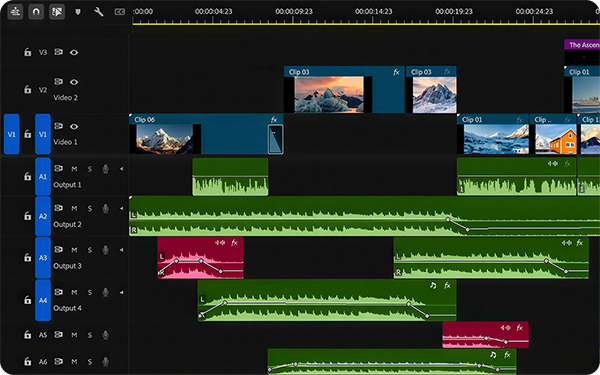This screenshot has width=600, height=375.
Task: Mute the A3 Output 3 track
Action: (74, 250)
